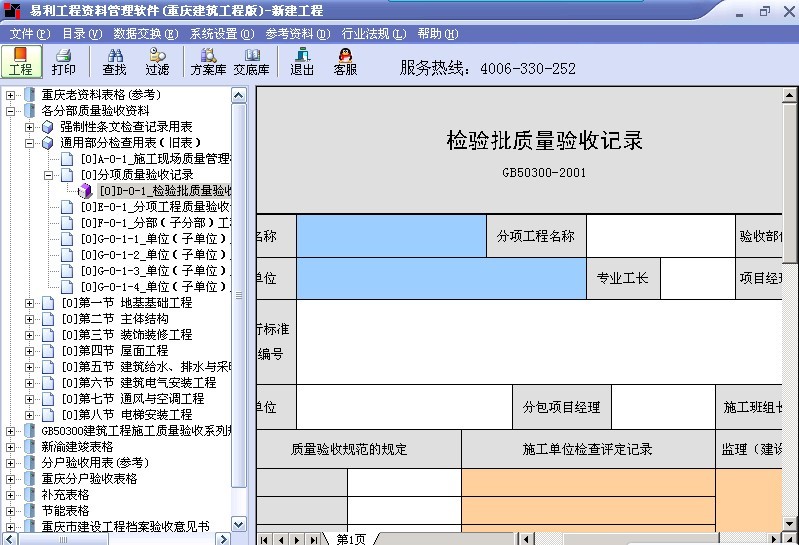Select the 过滤 (Filter) toolbar icon
Image resolution: width=799 pixels, height=545 pixels.
pos(157,61)
